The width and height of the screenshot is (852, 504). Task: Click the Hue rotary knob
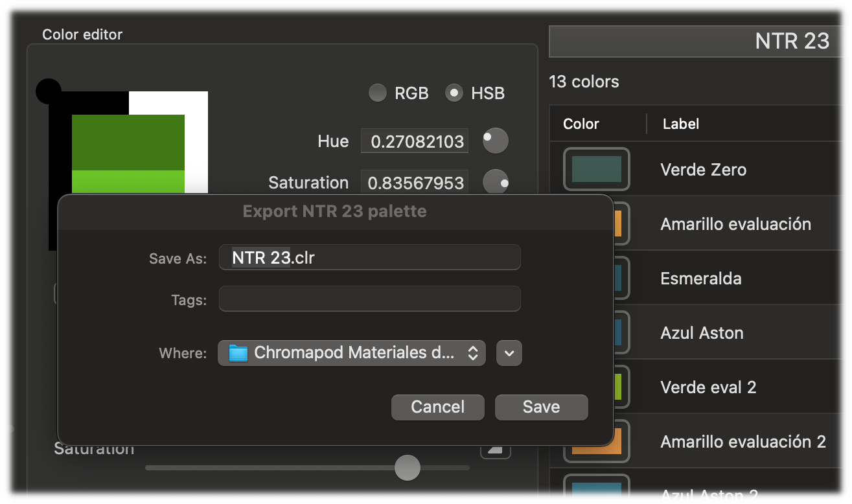[x=496, y=141]
